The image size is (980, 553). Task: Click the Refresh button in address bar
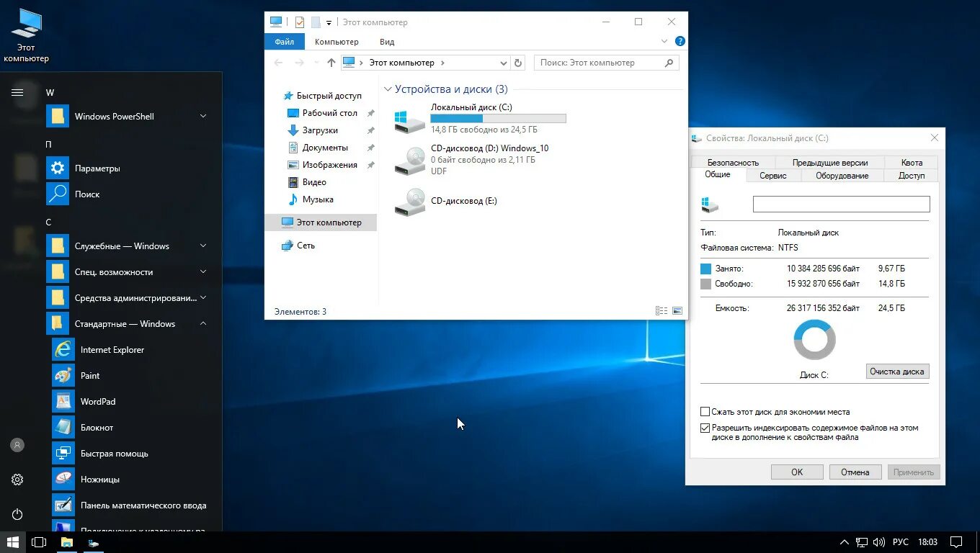[x=518, y=63]
